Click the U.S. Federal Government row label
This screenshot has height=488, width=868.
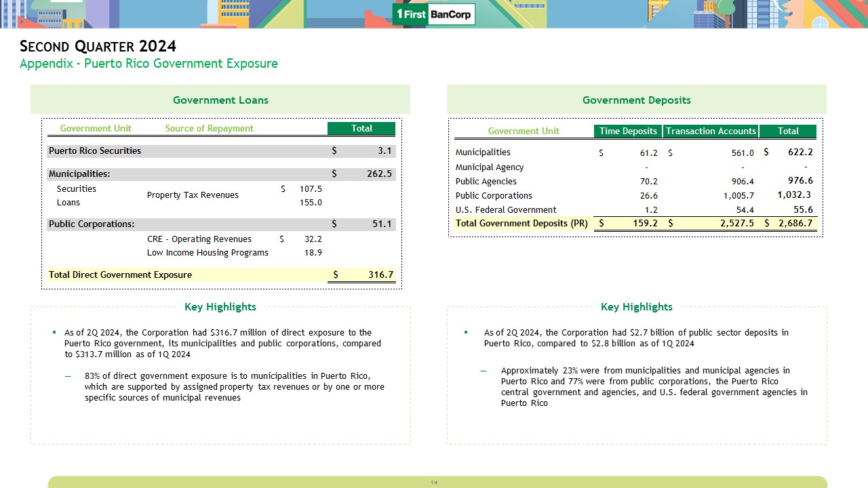coord(506,209)
